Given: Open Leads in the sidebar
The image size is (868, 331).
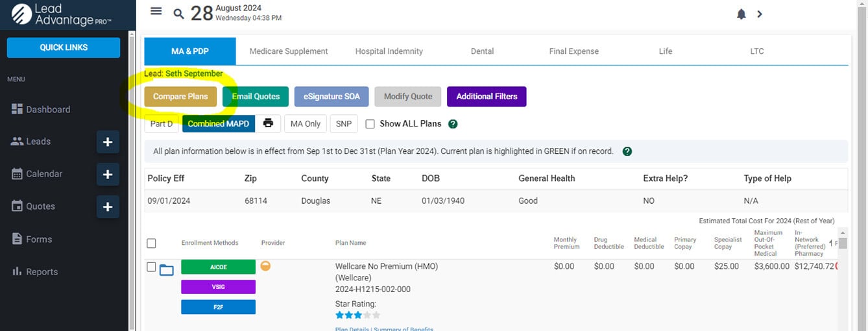Looking at the screenshot, I should coord(31,141).
